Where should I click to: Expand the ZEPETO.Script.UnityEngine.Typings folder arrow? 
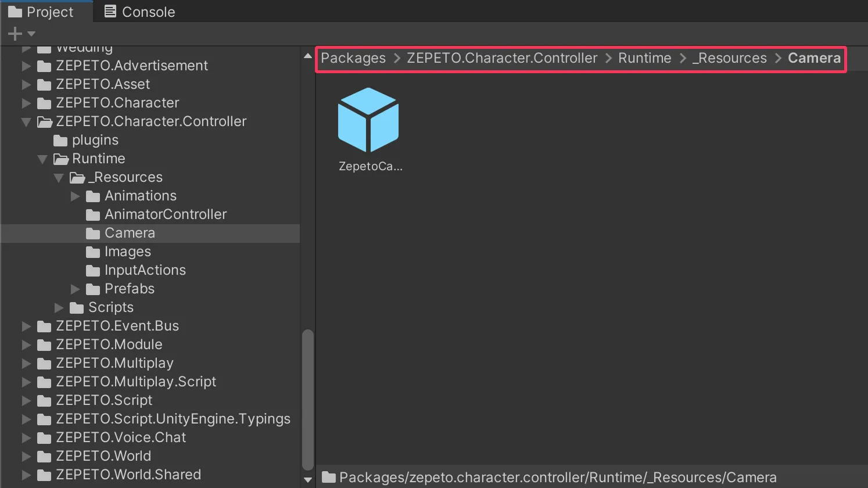(x=26, y=419)
